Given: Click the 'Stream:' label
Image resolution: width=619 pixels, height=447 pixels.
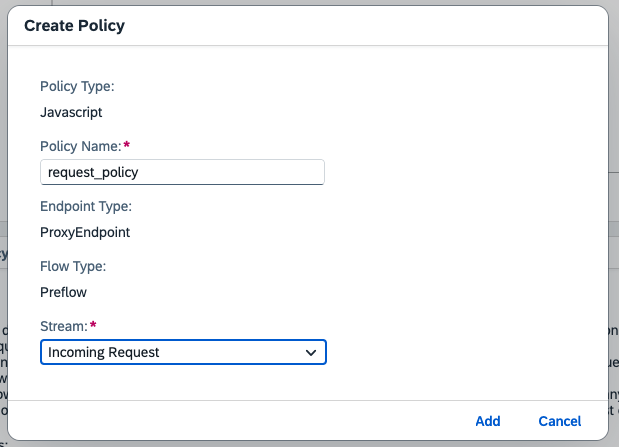Looking at the screenshot, I should tap(64, 326).
